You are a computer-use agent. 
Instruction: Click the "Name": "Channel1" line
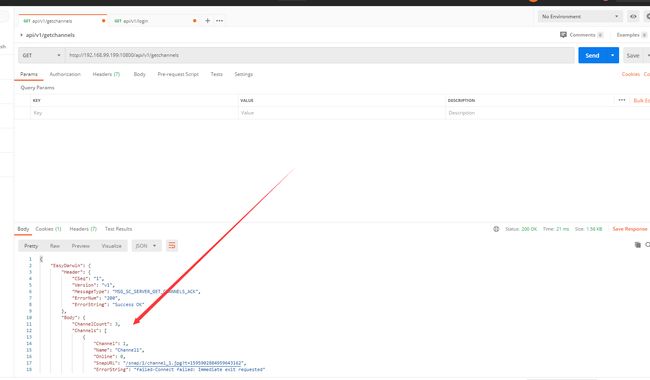click(x=119, y=350)
